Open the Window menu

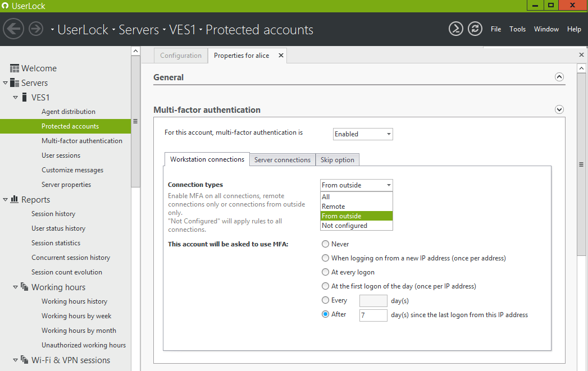pyautogui.click(x=546, y=29)
